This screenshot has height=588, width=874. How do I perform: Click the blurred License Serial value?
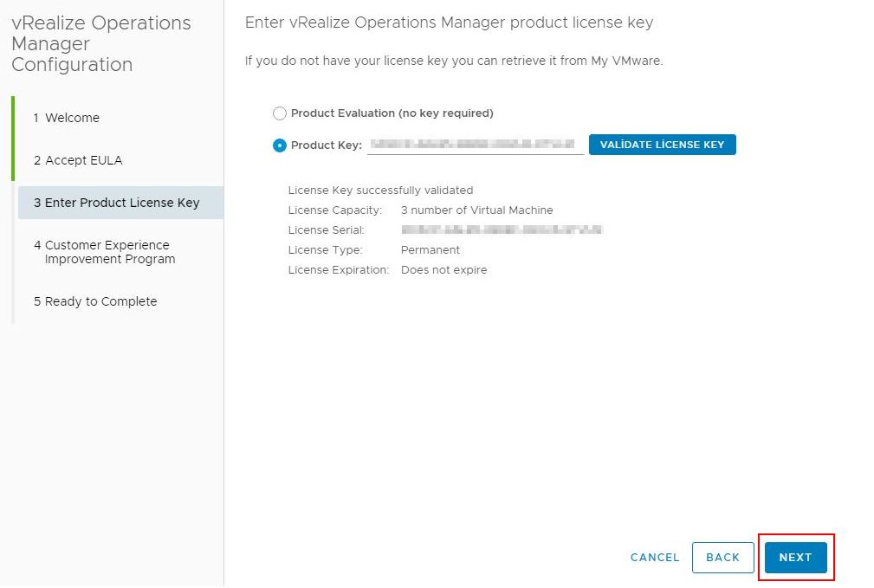(502, 230)
